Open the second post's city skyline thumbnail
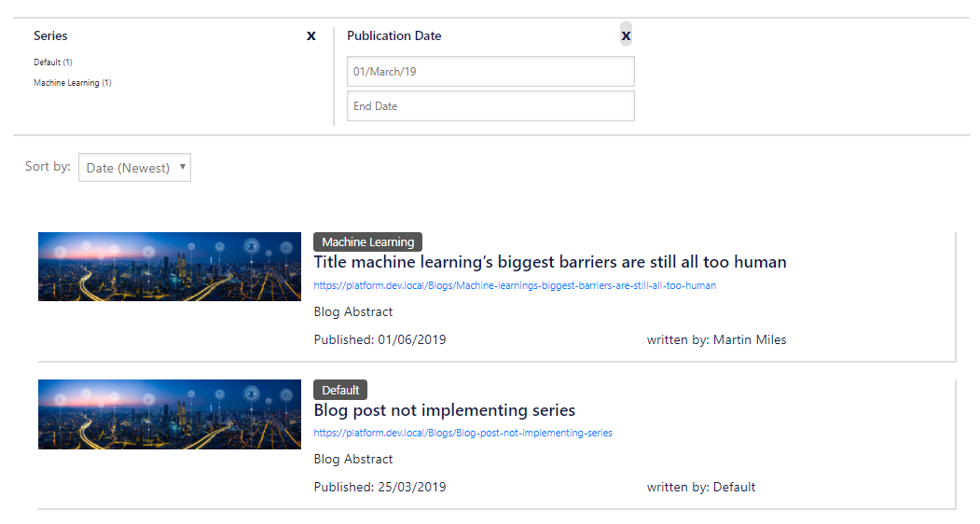Screen dimensions: 980x524 point(170,414)
